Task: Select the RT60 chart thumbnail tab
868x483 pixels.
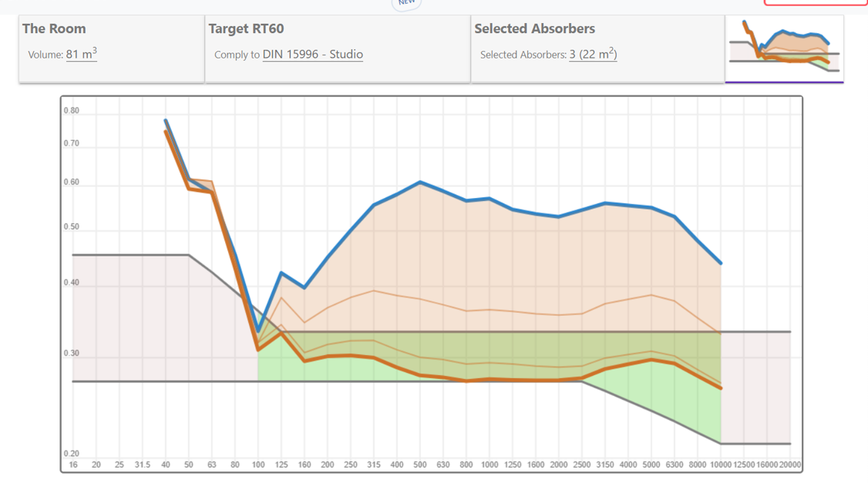Action: coord(784,49)
